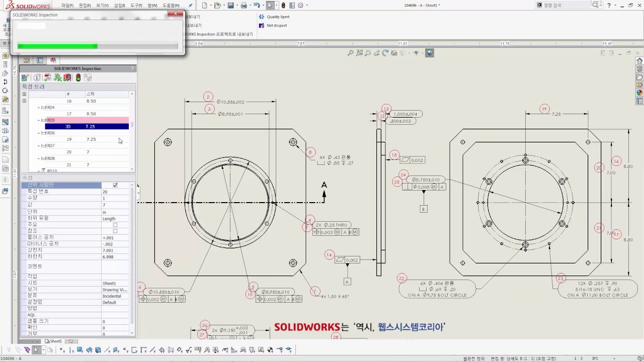Viewport: 644px width, 362px height.
Task: Collapse the RD6 tree node
Action: coord(39,133)
